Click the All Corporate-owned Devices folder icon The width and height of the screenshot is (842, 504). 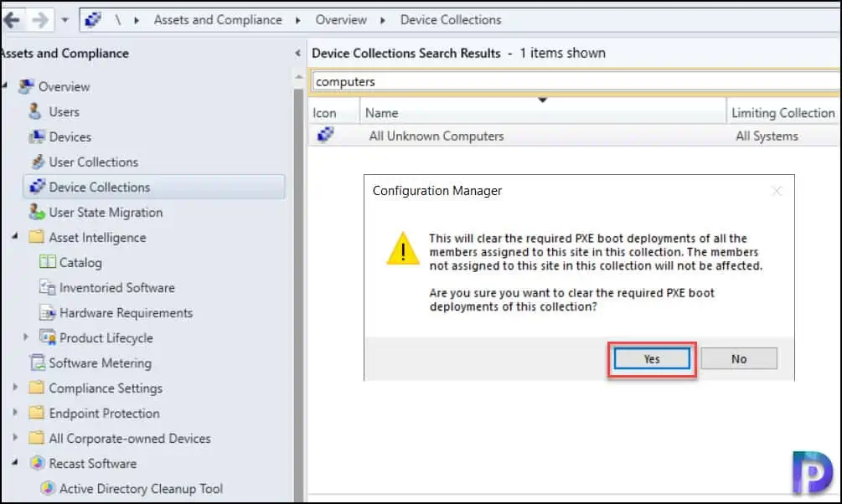click(36, 438)
